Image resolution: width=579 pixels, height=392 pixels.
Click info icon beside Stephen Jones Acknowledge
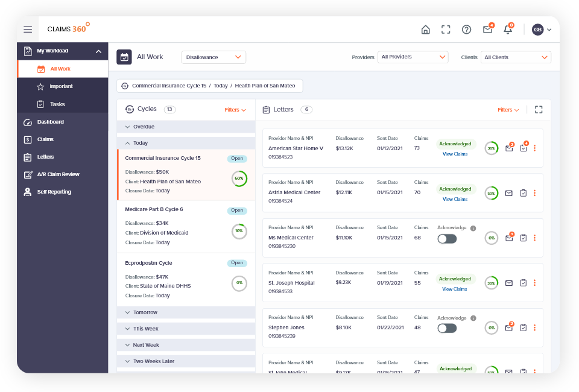[473, 318]
